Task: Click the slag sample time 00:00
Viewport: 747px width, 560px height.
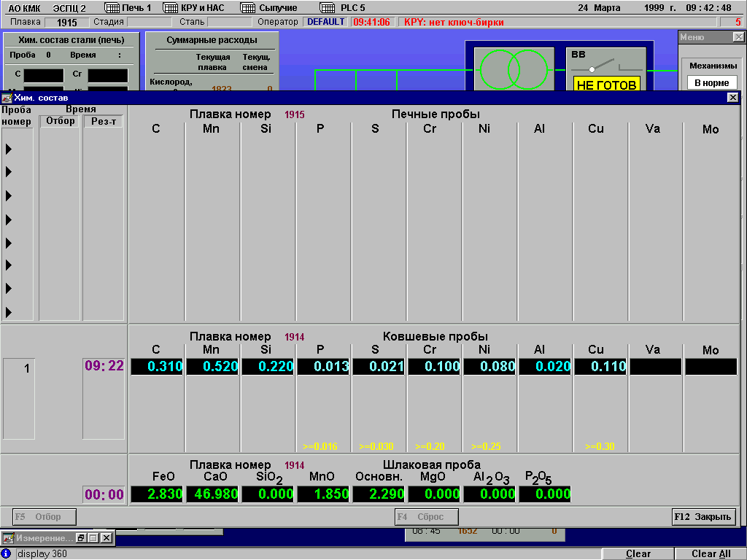Action: point(104,495)
